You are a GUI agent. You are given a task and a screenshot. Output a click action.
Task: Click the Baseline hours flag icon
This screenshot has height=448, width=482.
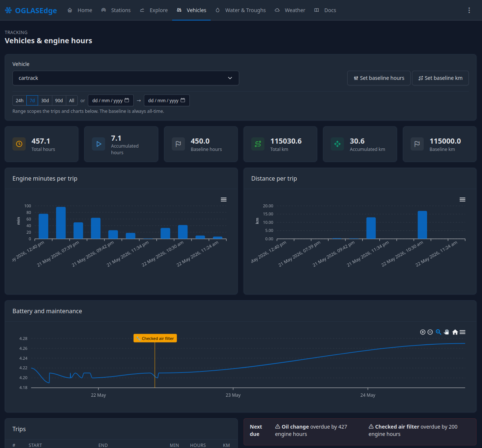tap(178, 144)
